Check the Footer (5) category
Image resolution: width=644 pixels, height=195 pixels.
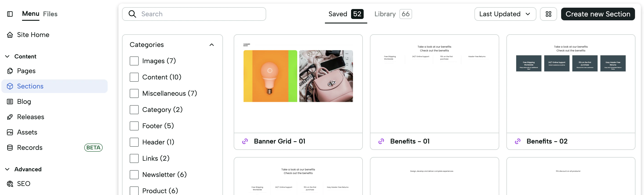134,126
